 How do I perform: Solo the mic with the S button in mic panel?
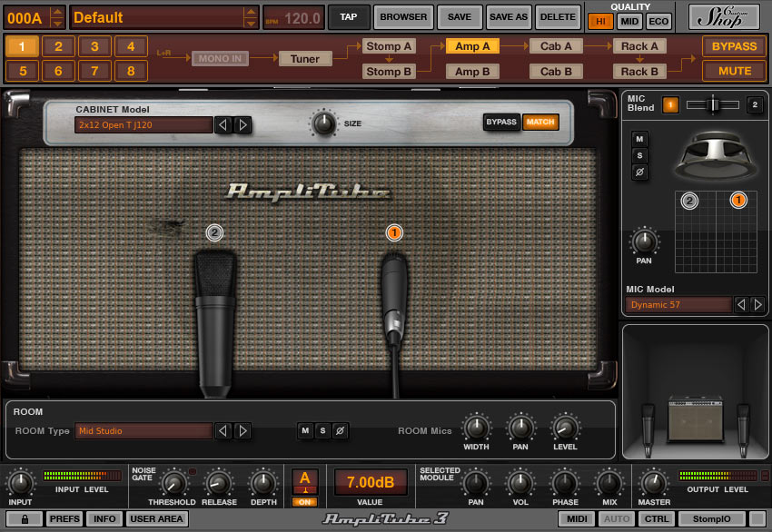coord(639,155)
